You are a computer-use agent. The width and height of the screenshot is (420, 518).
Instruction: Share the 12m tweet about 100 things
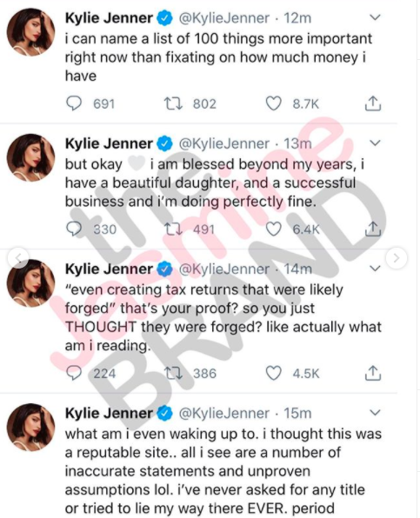[373, 103]
